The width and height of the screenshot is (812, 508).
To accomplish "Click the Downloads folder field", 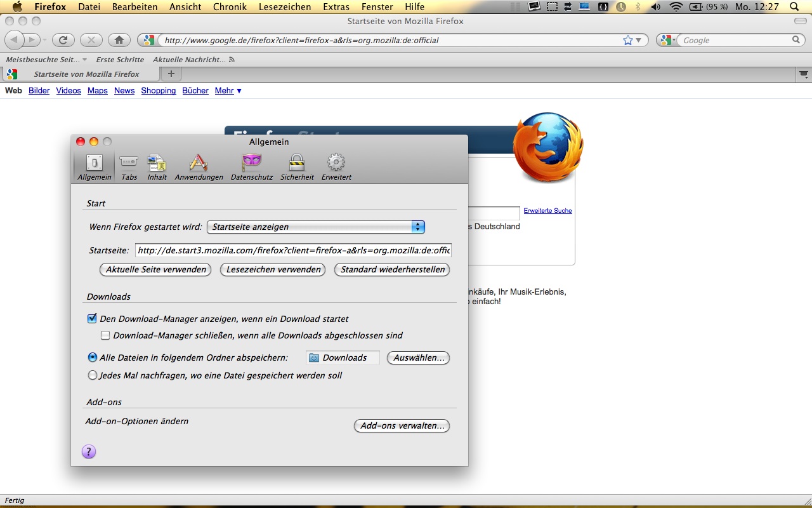I will tap(343, 358).
